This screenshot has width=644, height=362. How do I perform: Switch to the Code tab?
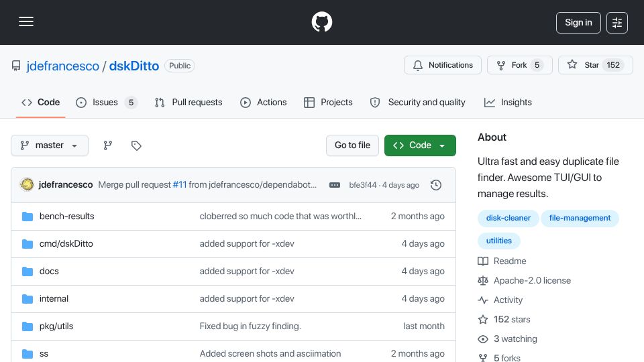(41, 103)
